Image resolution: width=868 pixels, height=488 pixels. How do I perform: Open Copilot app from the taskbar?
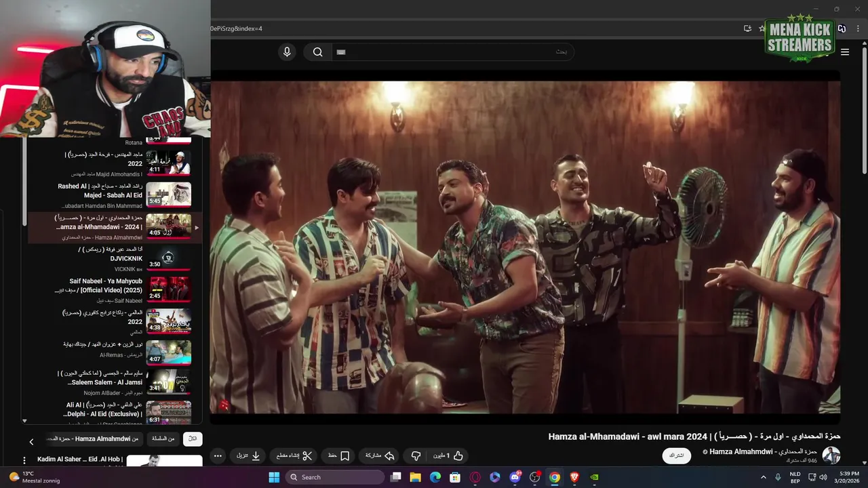coord(495,477)
